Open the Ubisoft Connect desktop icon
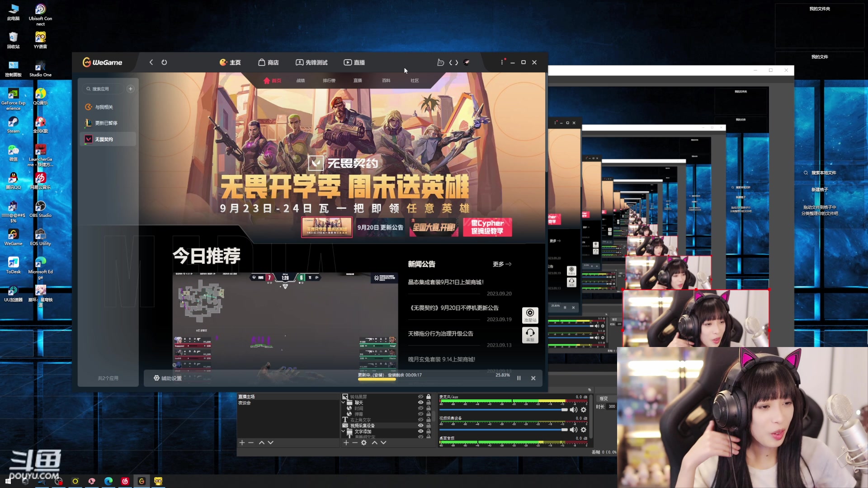 (x=40, y=15)
